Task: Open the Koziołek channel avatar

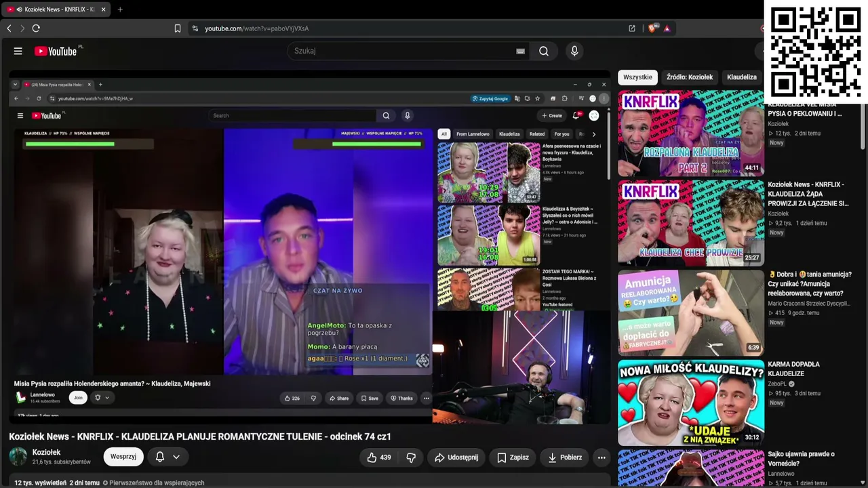Action: click(x=18, y=457)
